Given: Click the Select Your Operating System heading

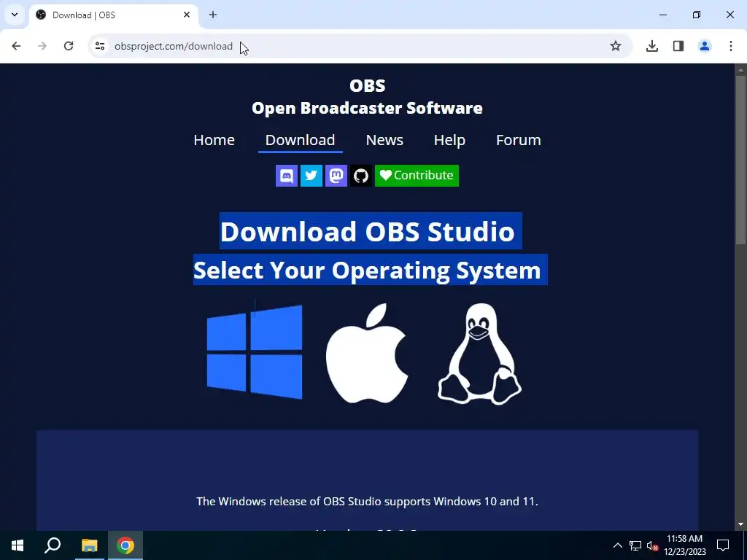Looking at the screenshot, I should [x=368, y=270].
